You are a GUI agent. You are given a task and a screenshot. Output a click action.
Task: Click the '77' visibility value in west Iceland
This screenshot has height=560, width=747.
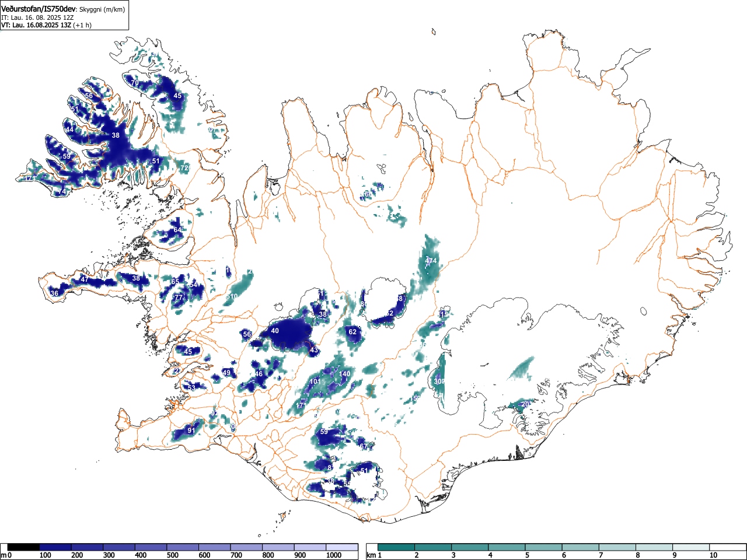179,297
